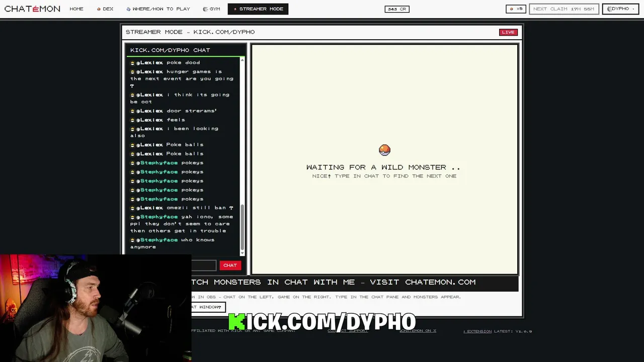Click the 'Latest: v1.0.9' version text
644x362 pixels.
(x=513, y=331)
